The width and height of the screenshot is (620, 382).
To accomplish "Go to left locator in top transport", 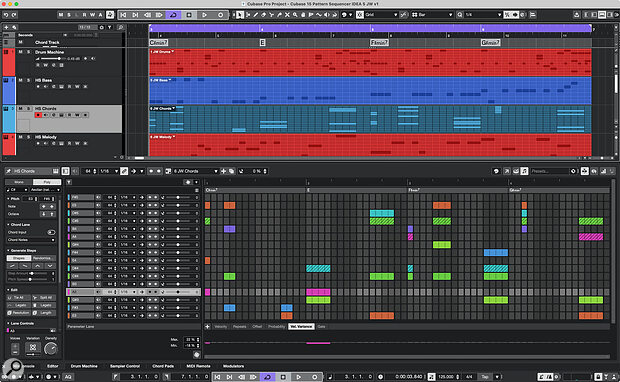I will [x=123, y=15].
